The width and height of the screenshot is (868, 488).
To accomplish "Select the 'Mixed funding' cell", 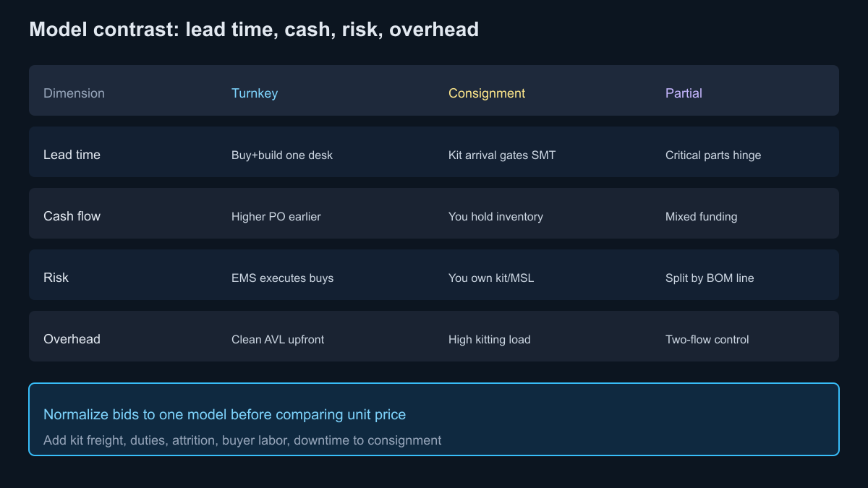I will coord(702,216).
